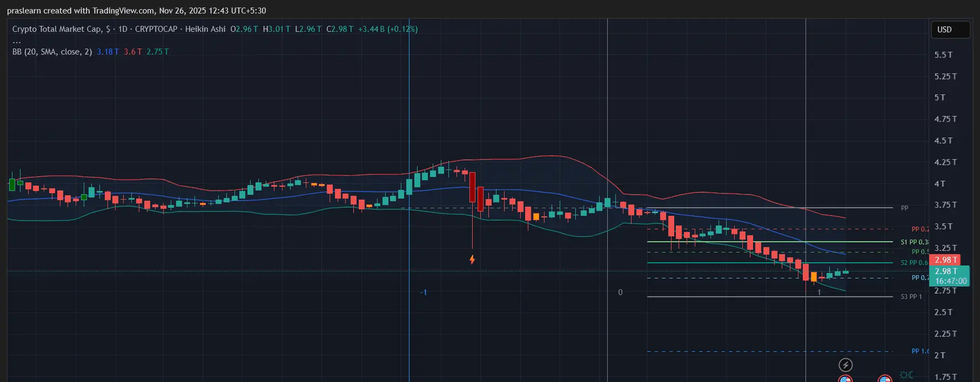
Task: Click the -1 cycle line label
Action: (424, 292)
